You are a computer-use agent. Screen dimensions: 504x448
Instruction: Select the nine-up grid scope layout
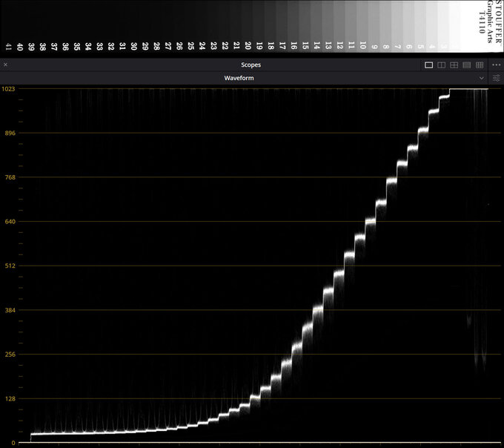point(480,65)
